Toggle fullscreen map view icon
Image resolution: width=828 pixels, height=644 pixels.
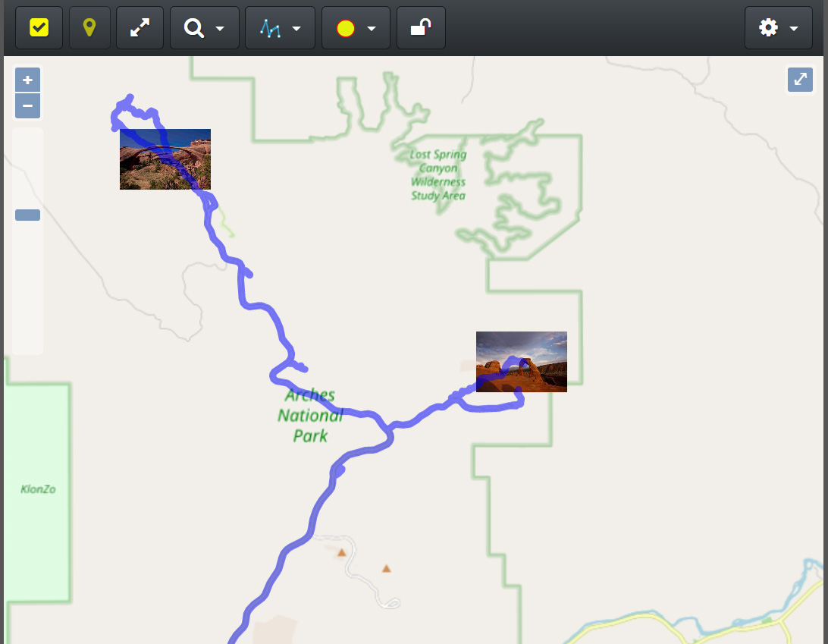(800, 79)
